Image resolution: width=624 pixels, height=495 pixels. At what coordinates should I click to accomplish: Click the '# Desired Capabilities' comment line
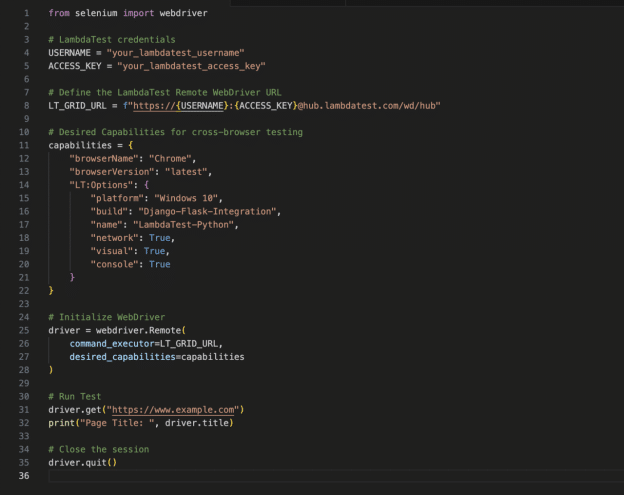(x=176, y=132)
